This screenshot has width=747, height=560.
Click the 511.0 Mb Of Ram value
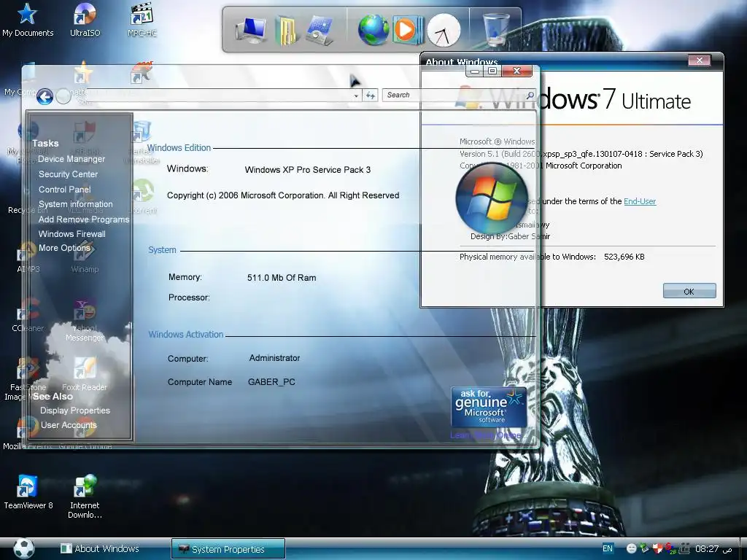282,278
